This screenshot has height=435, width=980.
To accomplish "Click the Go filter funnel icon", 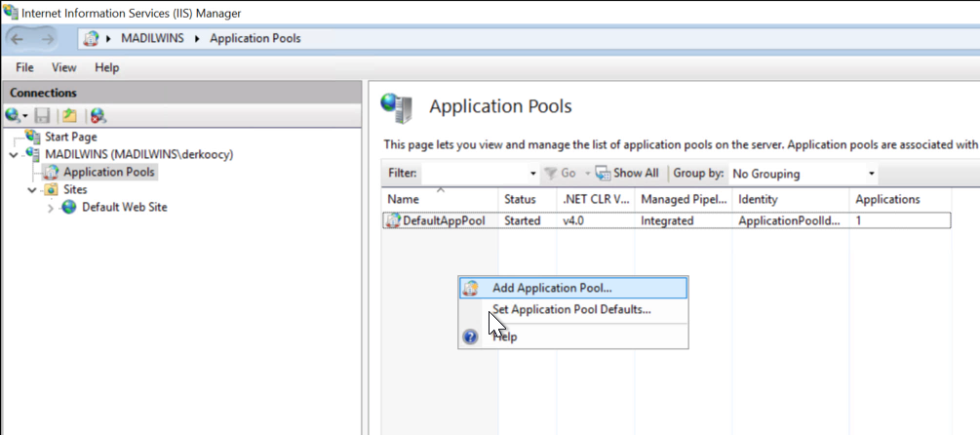I will [551, 174].
